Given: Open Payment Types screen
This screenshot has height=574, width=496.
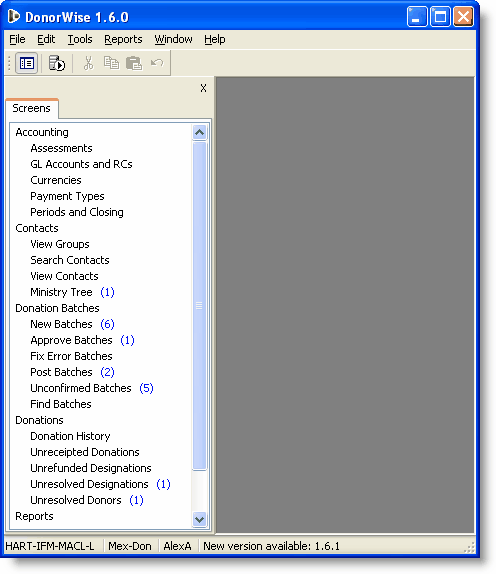Looking at the screenshot, I should tap(67, 196).
